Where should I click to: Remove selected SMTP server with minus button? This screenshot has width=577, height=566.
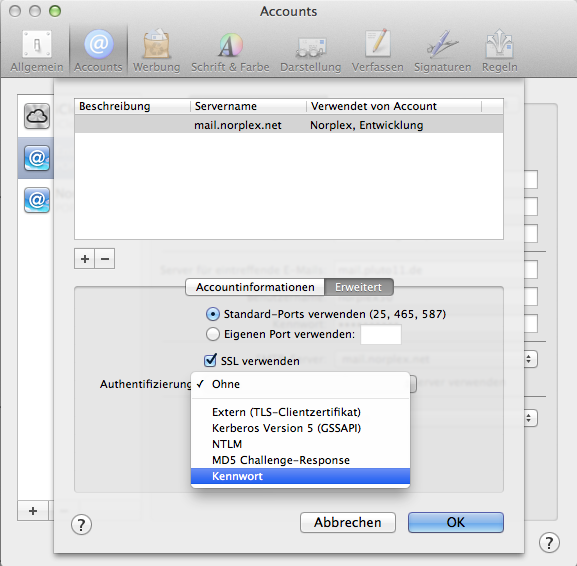105,259
